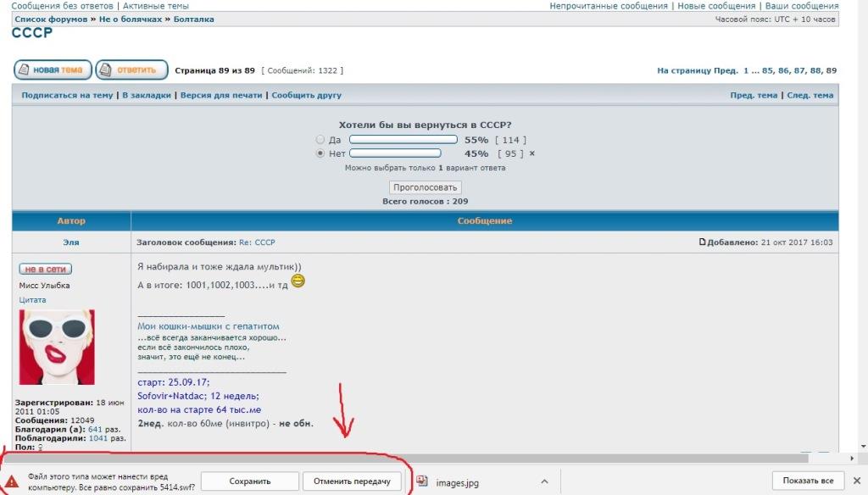Click user Эля's avatar image
The image size is (868, 495).
[57, 347]
